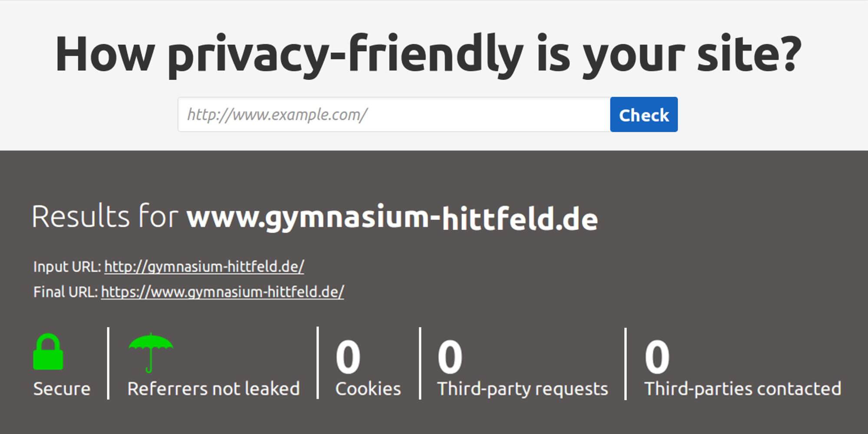Click the padlock showing secure connection
Image resolution: width=868 pixels, height=434 pixels.
(x=49, y=352)
